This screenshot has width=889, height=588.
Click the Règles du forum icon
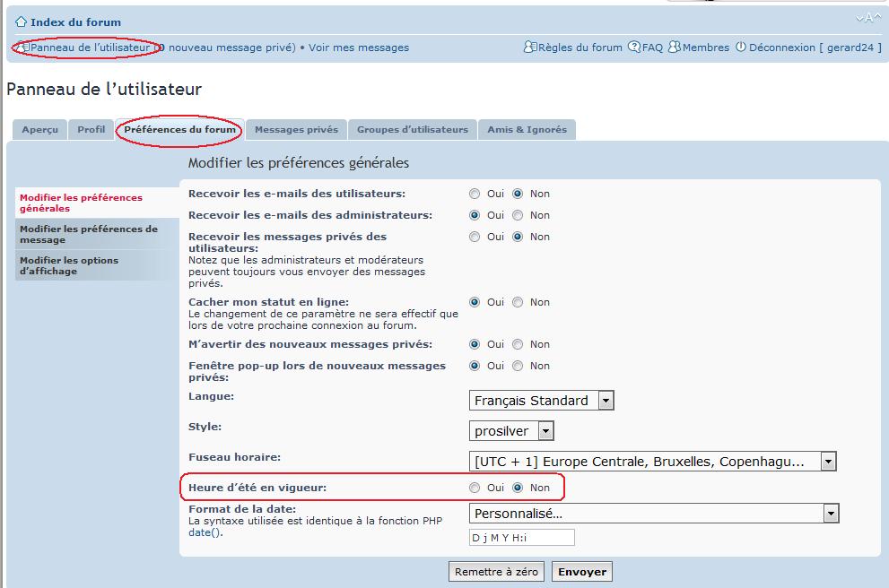pos(530,48)
